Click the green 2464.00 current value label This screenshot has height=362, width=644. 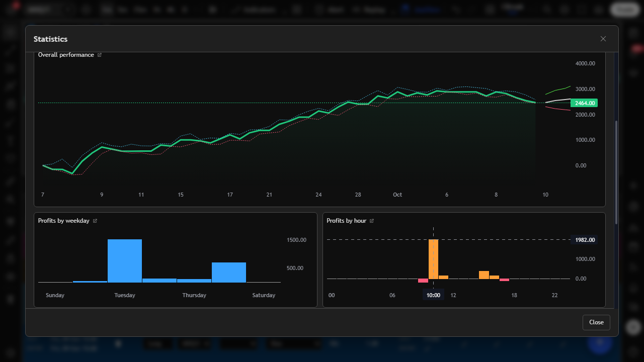tap(585, 103)
